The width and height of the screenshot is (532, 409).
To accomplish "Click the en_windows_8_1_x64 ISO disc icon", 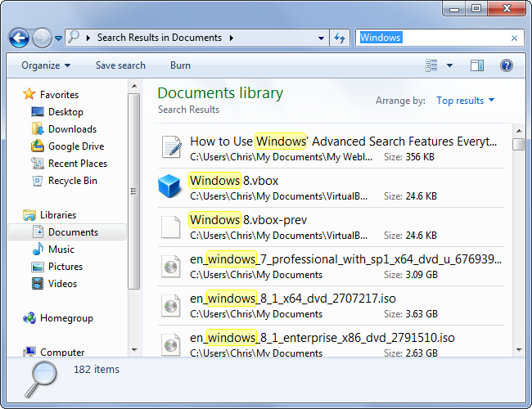I will [169, 306].
